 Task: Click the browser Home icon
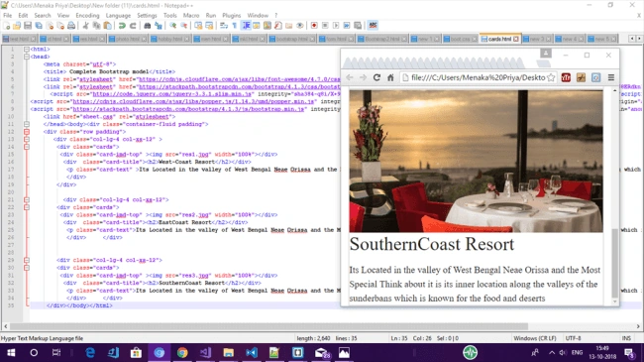pos(390,77)
